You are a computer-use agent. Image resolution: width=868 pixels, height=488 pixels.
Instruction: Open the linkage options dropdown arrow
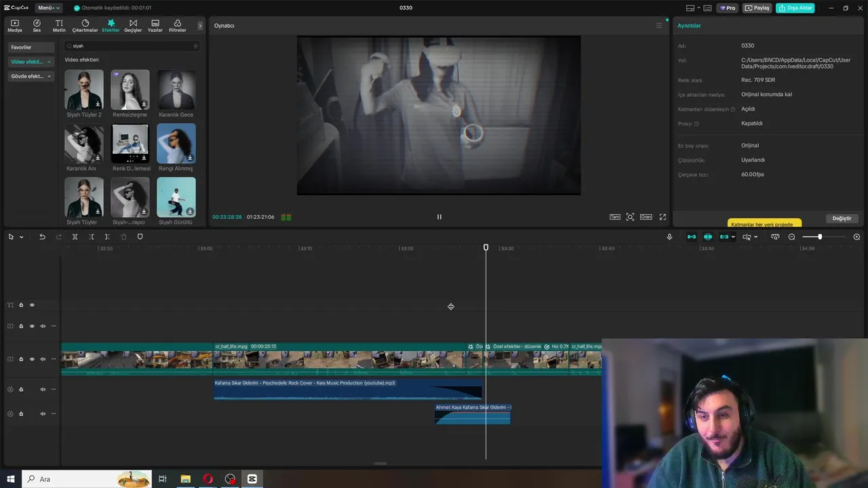click(x=733, y=237)
